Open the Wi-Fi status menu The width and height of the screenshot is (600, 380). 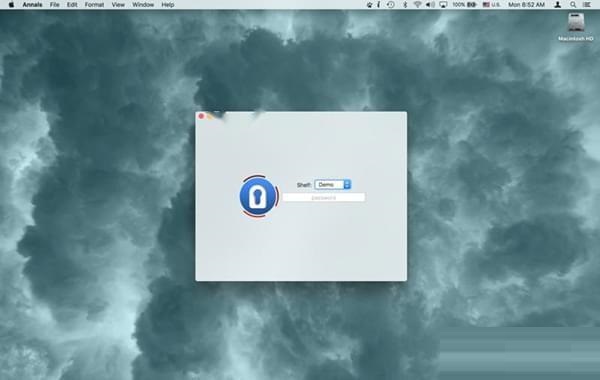(x=417, y=5)
